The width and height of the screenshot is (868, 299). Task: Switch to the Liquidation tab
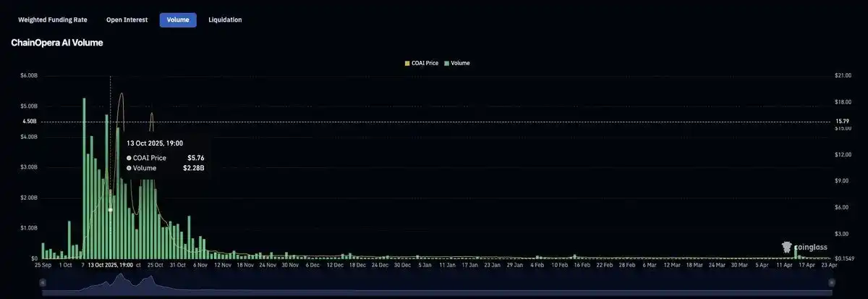(x=225, y=20)
